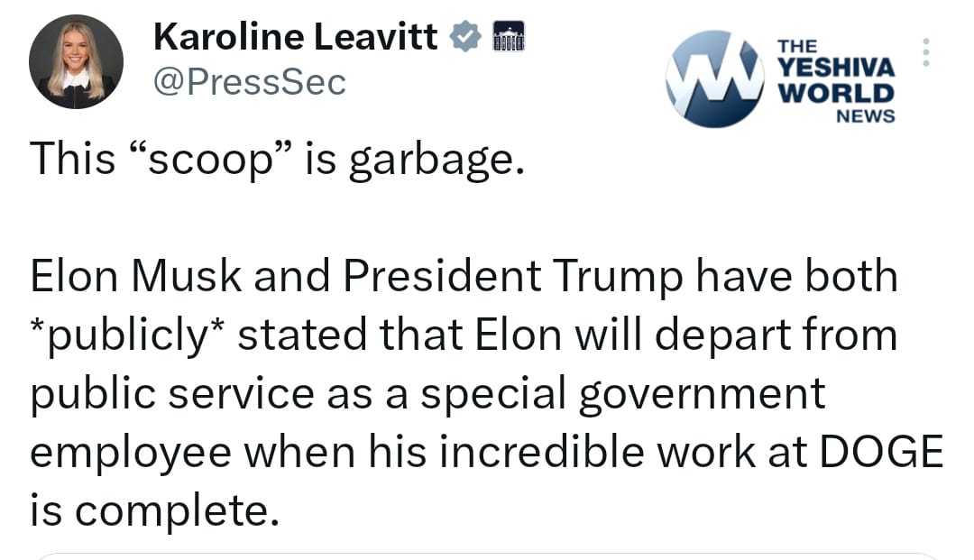This screenshot has width=974, height=560.
Task: Click the blue verified checkmark badge
Action: point(465,37)
